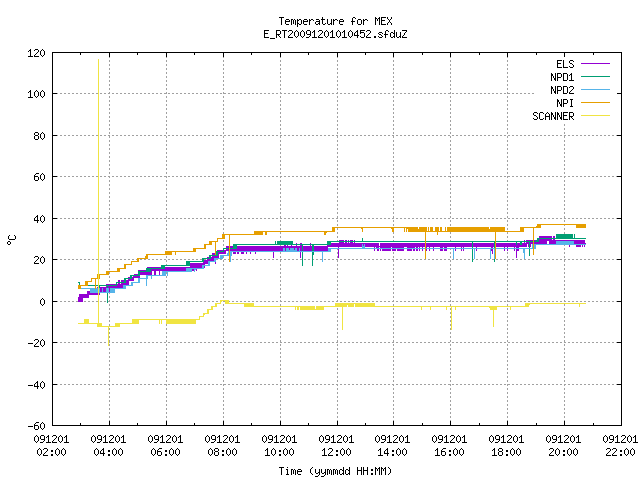Click the y-axis label 80
This screenshot has width=640, height=480.
(x=39, y=136)
